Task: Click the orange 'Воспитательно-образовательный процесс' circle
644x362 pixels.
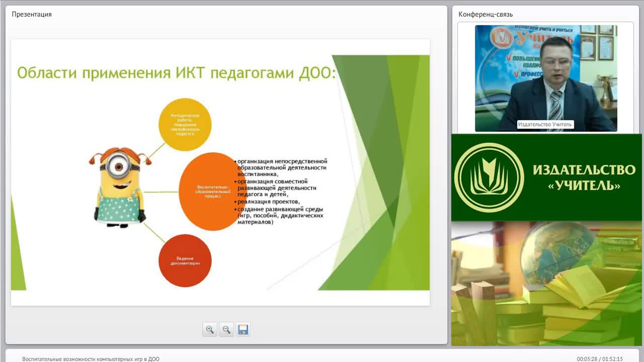Action: click(x=213, y=191)
